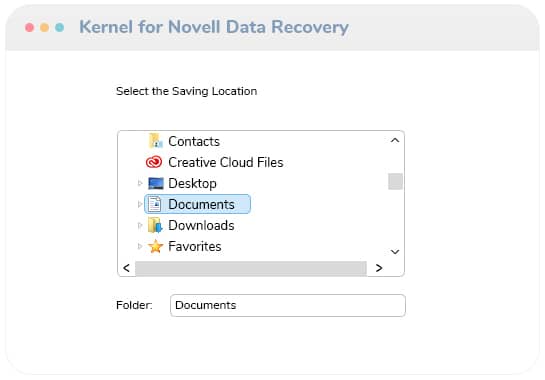Click the Desktop monitor icon
The width and height of the screenshot is (545, 380).
click(155, 183)
